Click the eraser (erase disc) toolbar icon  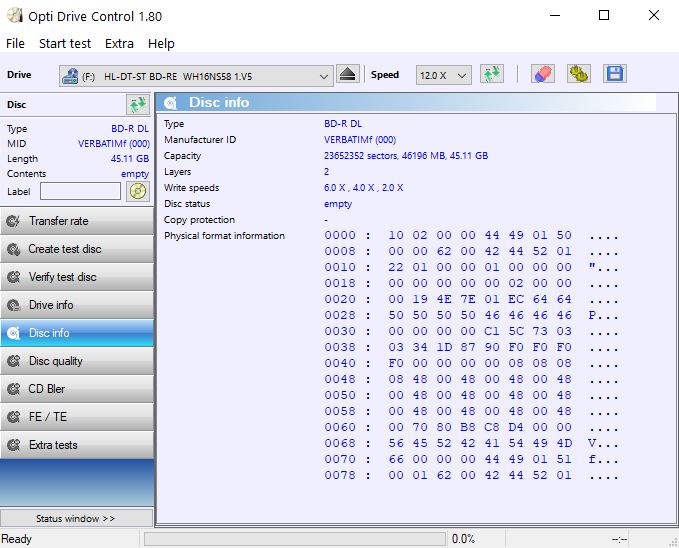pos(542,75)
